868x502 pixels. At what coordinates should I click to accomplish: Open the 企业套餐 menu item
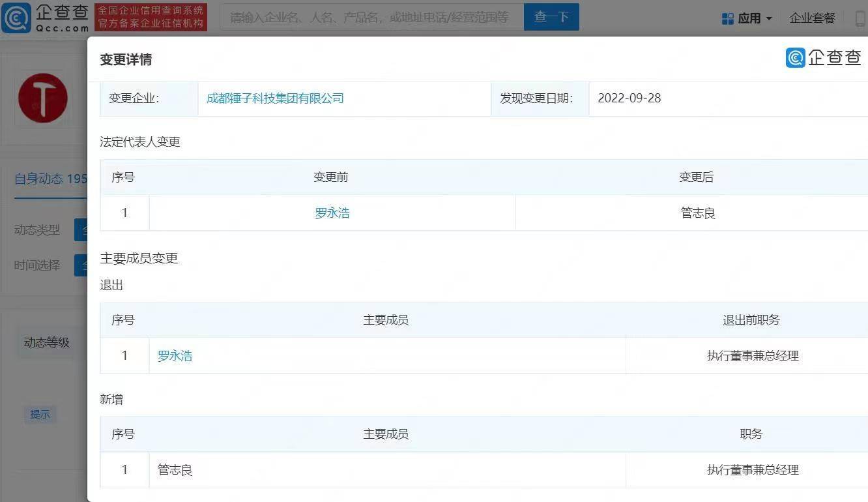[812, 18]
